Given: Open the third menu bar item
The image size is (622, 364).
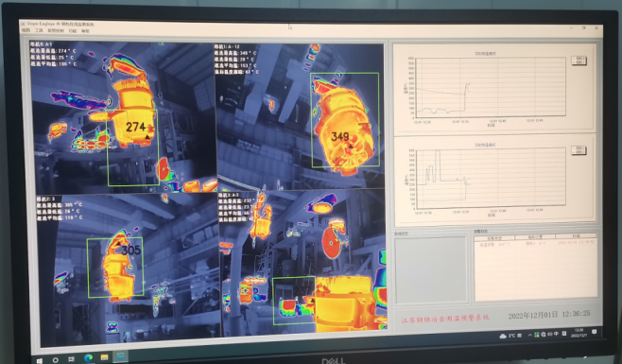Looking at the screenshot, I should 56,30.
